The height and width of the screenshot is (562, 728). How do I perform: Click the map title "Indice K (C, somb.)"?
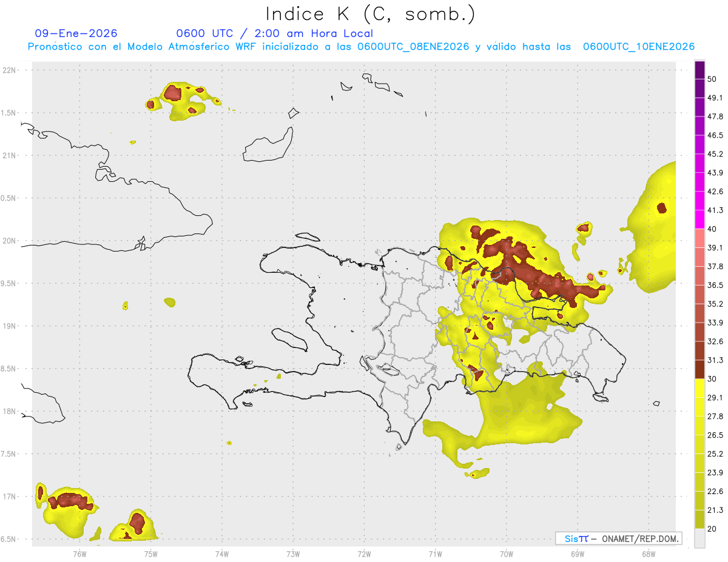(x=371, y=13)
